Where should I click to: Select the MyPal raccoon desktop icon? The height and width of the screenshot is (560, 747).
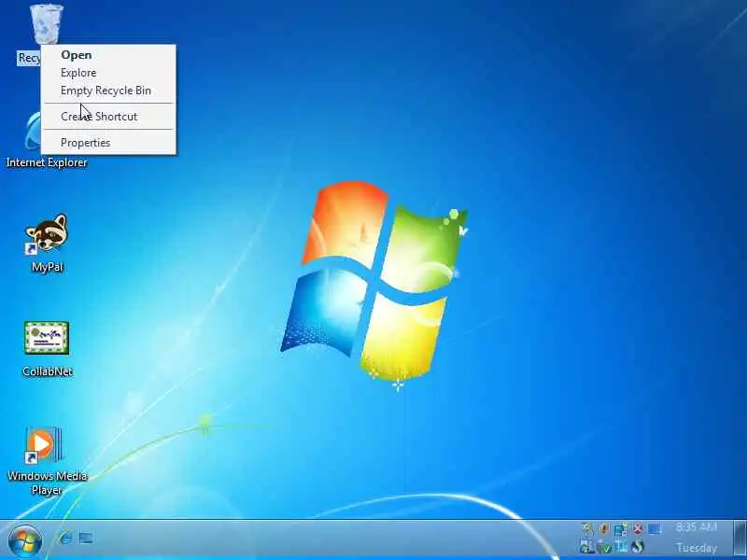pyautogui.click(x=47, y=243)
